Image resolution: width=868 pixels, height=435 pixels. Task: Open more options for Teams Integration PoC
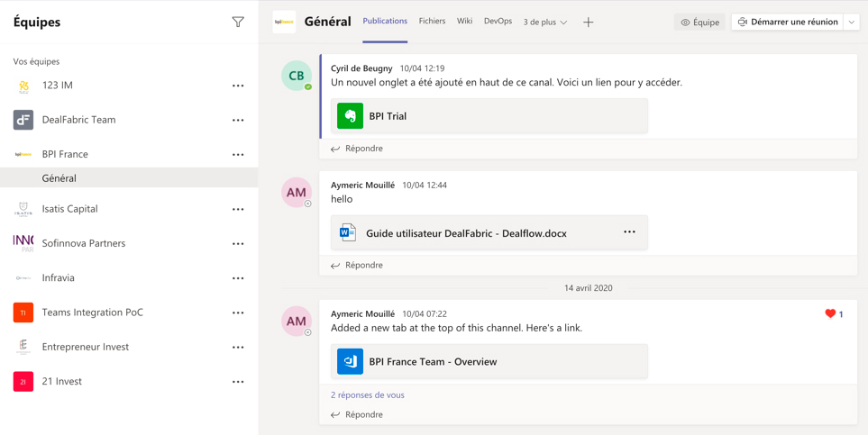(238, 313)
